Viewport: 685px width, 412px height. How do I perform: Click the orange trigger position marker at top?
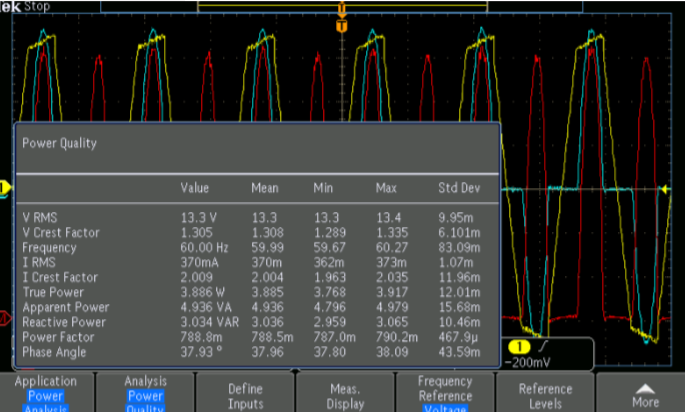pos(342,27)
